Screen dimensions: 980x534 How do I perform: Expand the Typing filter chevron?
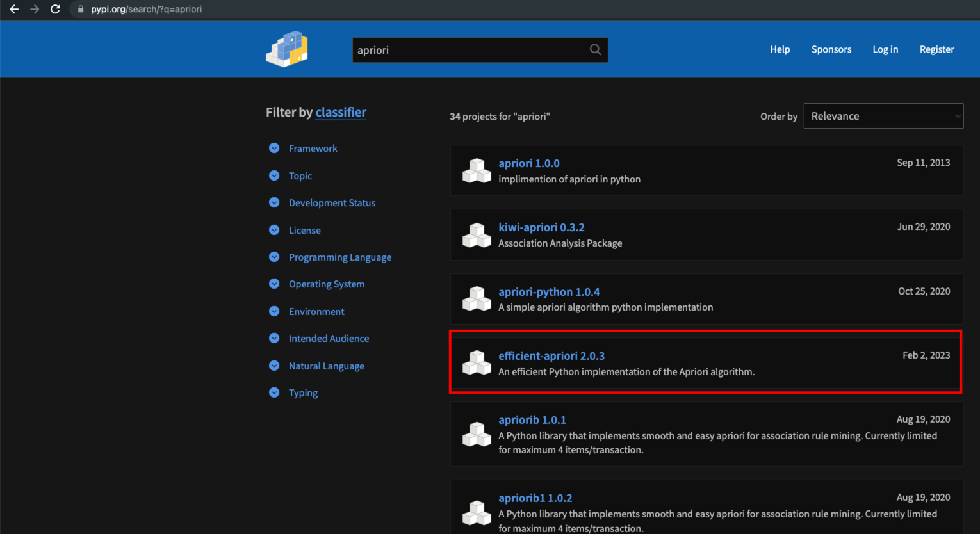click(x=274, y=392)
